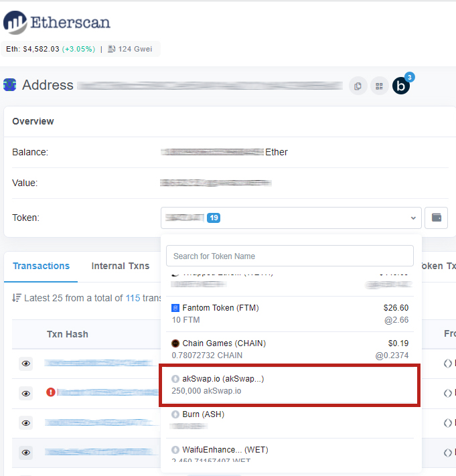
Task: Click the token dropdown chevron arrow
Action: click(x=413, y=218)
